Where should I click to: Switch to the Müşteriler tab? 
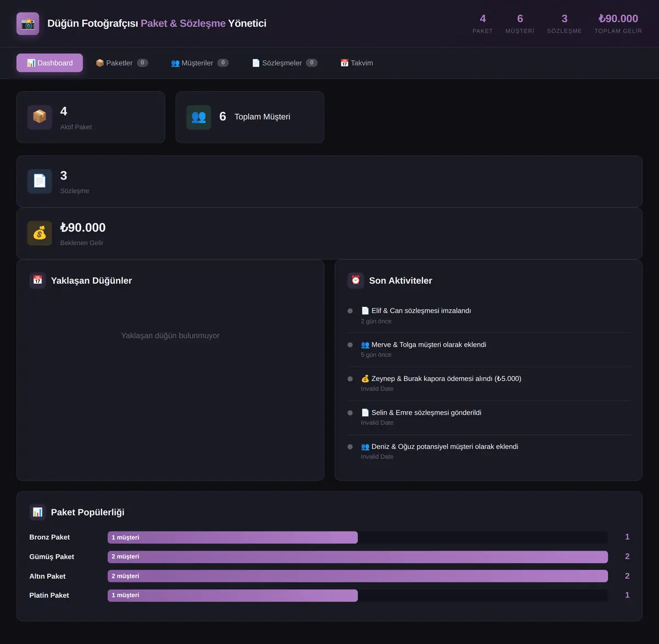[x=199, y=63]
